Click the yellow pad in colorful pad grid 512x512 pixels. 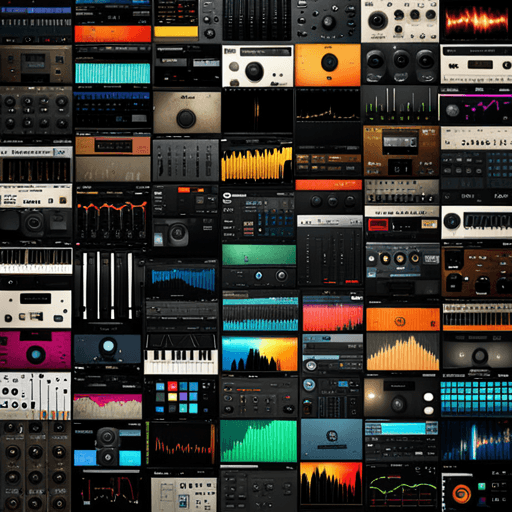pyautogui.click(x=172, y=397)
